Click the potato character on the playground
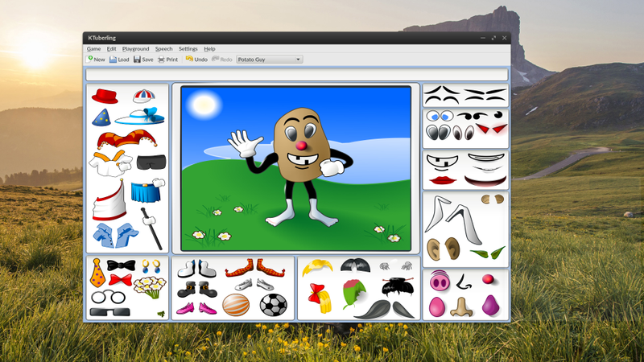This screenshot has width=644, height=362. pyautogui.click(x=301, y=145)
